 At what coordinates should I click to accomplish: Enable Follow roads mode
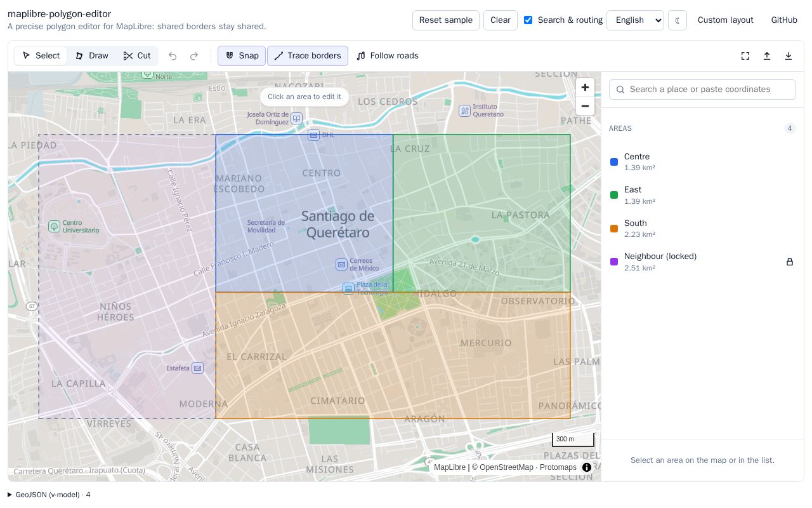[x=387, y=56]
